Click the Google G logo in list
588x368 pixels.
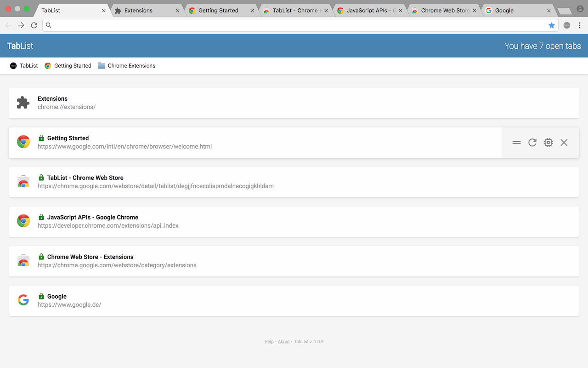[23, 300]
